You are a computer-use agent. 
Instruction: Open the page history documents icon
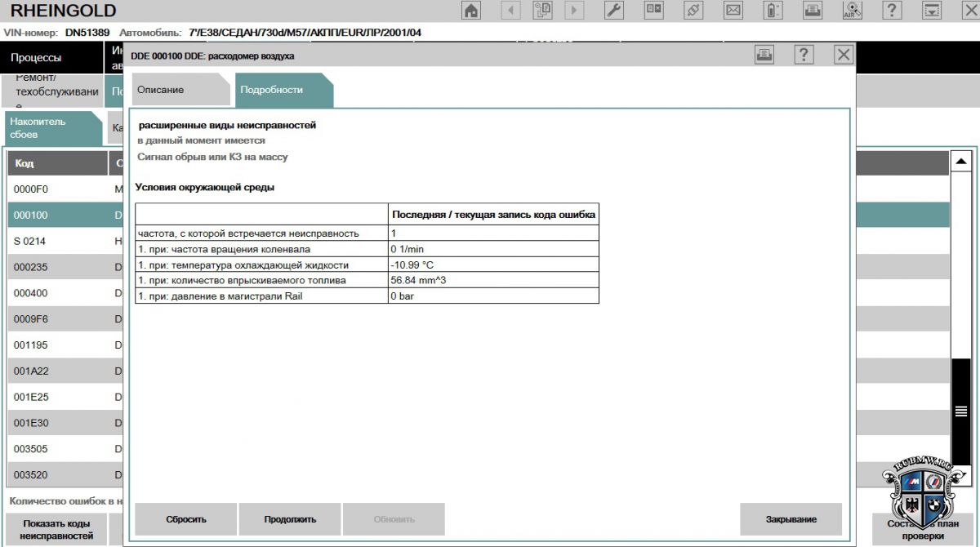542,11
